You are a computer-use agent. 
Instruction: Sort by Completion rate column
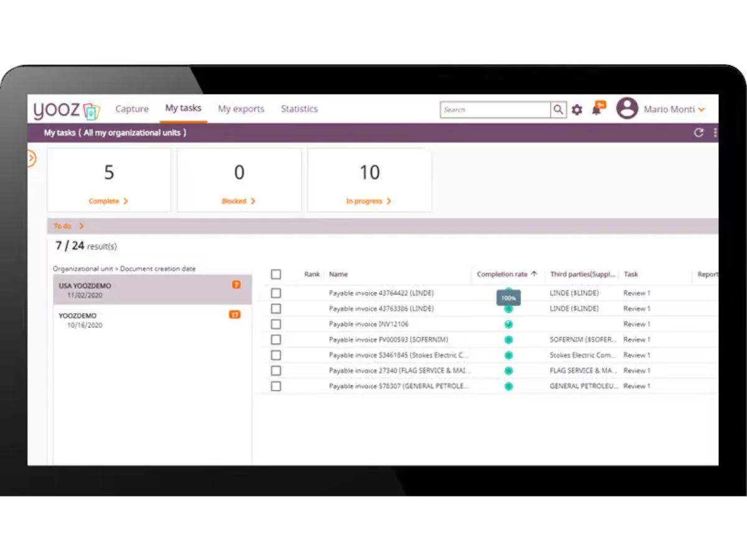507,274
